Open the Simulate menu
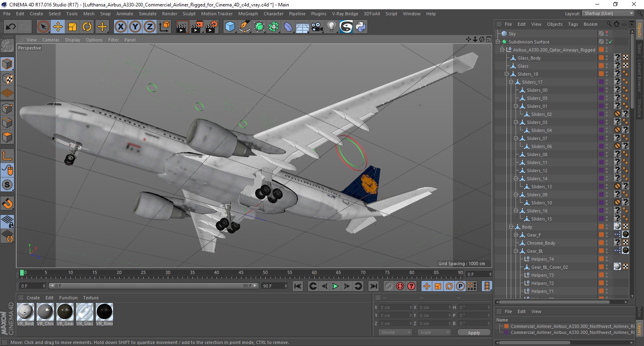The width and height of the screenshot is (644, 346). (x=147, y=14)
